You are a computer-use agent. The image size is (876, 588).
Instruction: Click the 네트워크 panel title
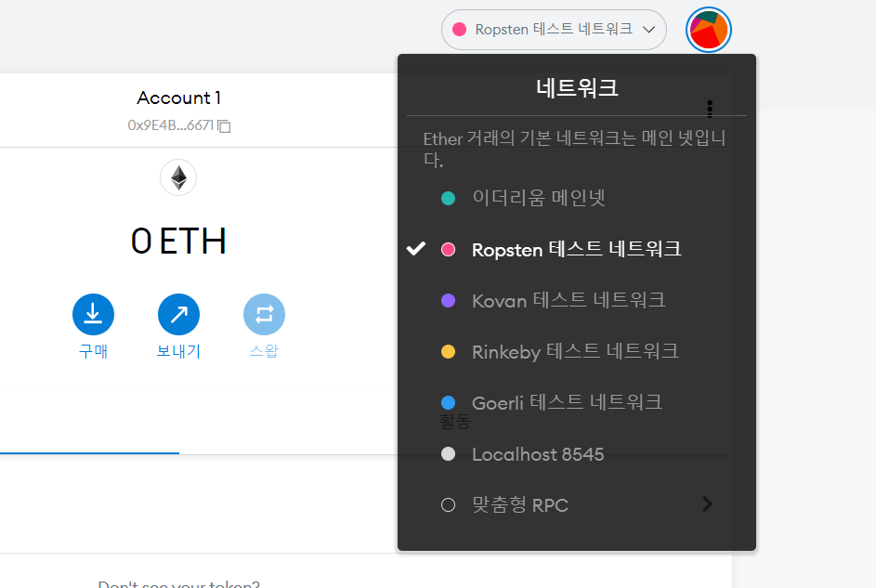pos(577,88)
